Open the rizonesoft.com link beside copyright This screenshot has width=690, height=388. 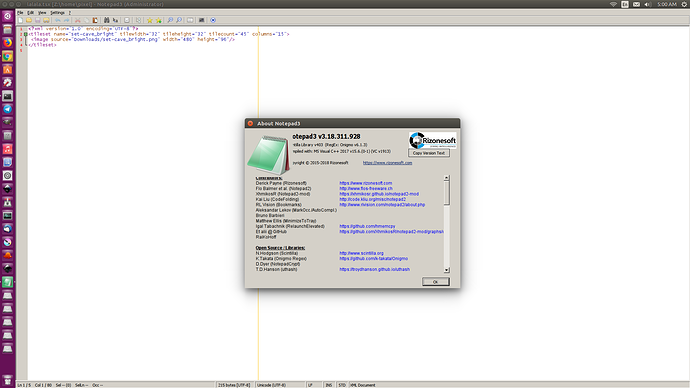coord(387,163)
